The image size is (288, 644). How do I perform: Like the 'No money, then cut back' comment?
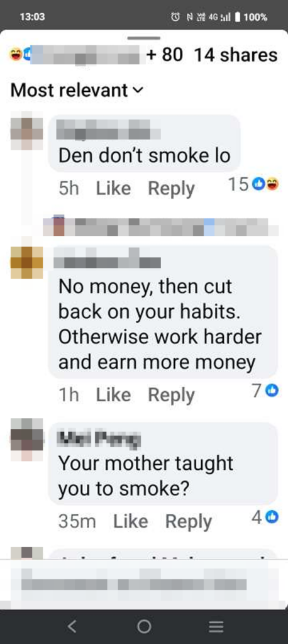[x=113, y=395]
